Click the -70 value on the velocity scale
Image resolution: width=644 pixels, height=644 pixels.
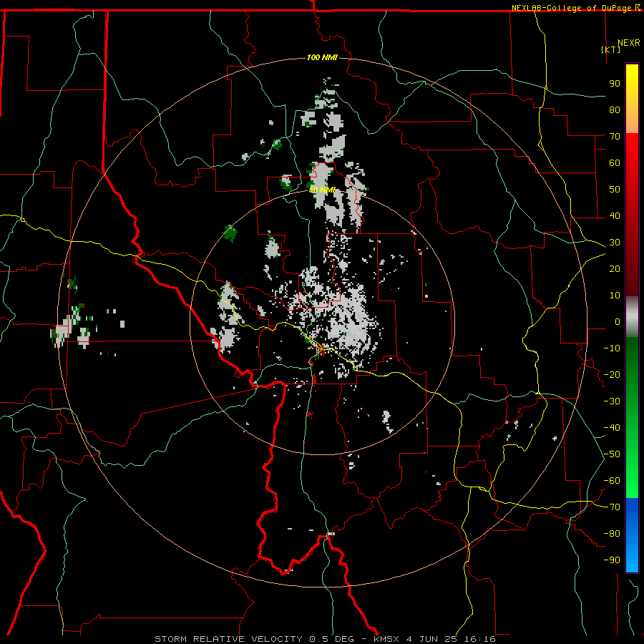coord(612,507)
